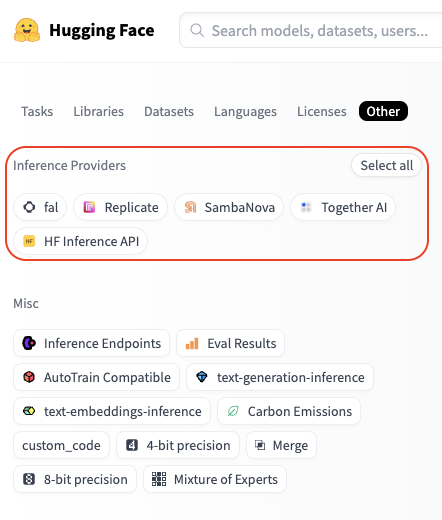The height and width of the screenshot is (520, 442).
Task: Select the Merge tag
Action: pos(281,445)
